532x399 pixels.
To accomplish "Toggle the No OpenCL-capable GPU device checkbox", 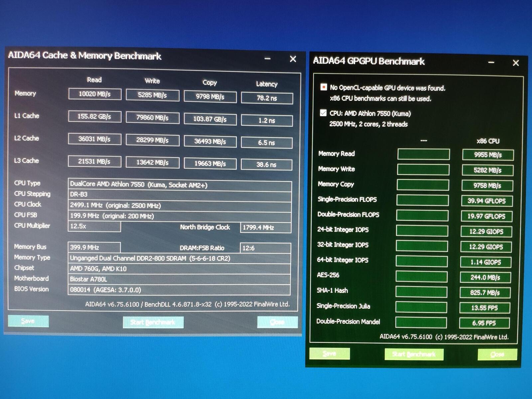I will coord(323,87).
